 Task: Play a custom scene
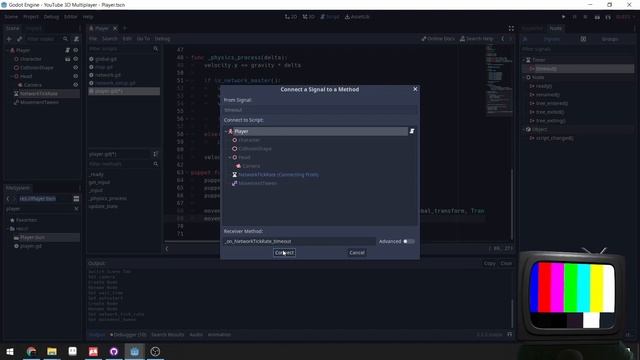click(x=608, y=17)
